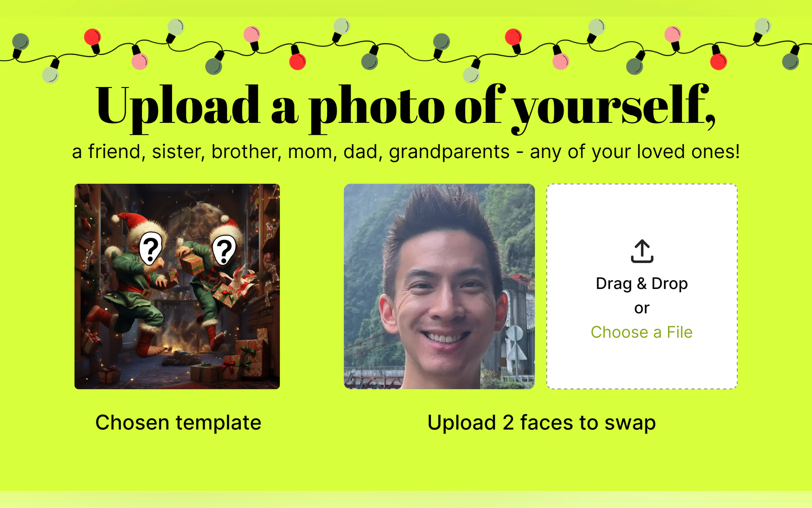The height and width of the screenshot is (508, 812).
Task: Click the Choose a File link
Action: [x=642, y=332]
